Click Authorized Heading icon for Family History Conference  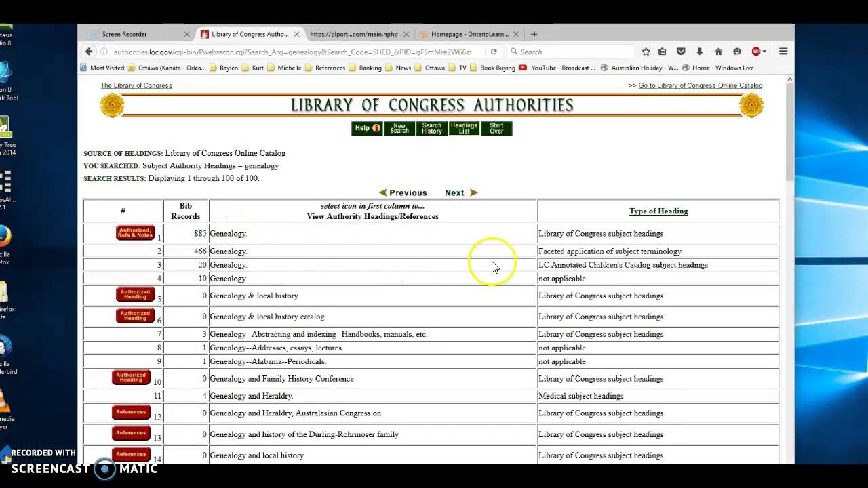[x=131, y=378]
